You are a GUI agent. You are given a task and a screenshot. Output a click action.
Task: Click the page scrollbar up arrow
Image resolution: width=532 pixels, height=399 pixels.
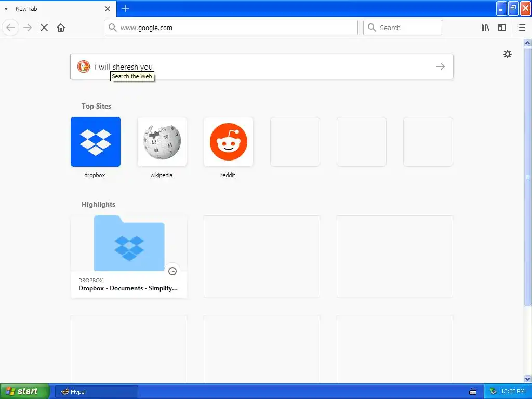[x=527, y=43]
